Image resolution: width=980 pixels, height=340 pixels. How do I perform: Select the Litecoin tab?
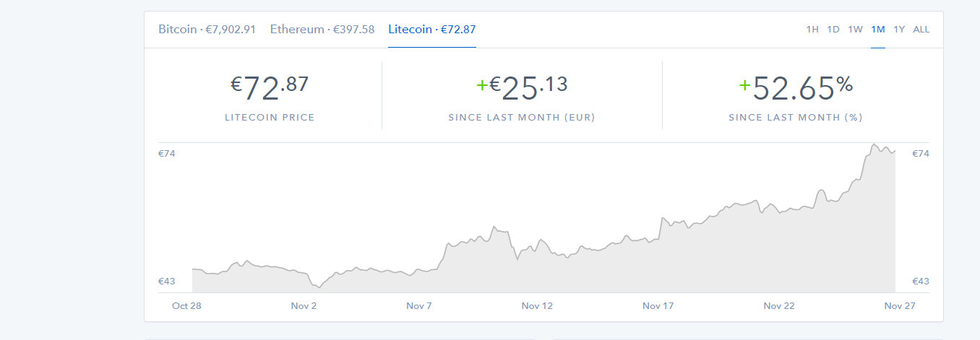431,30
